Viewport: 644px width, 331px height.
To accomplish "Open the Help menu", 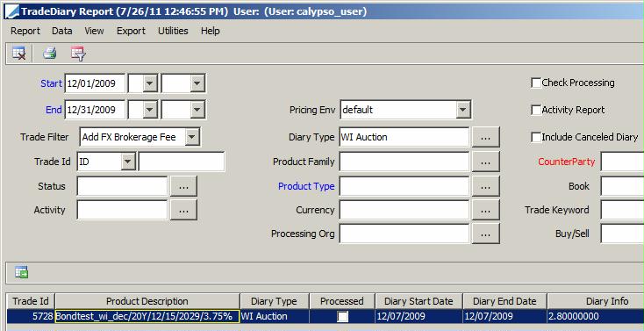I will 211,31.
